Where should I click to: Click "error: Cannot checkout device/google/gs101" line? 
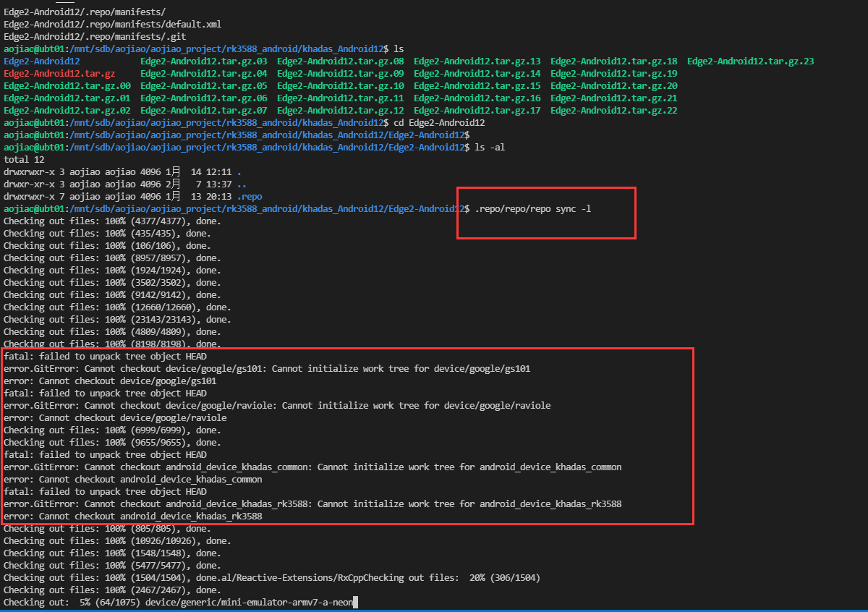point(110,381)
